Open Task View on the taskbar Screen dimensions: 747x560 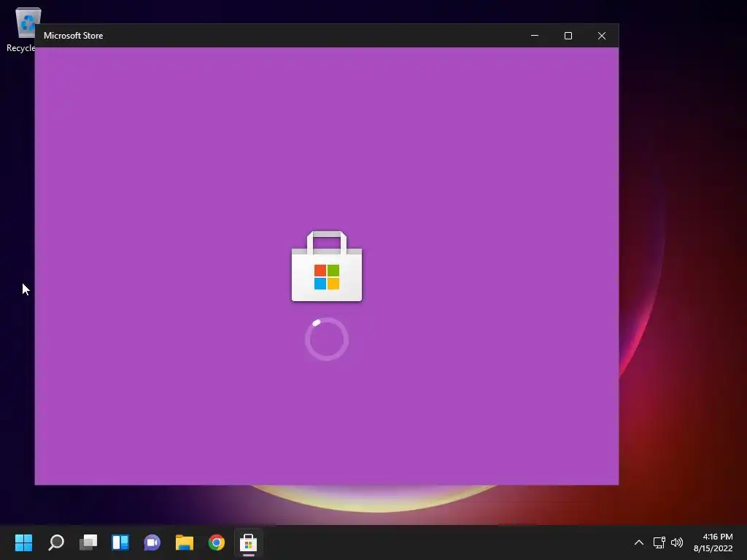pyautogui.click(x=88, y=542)
